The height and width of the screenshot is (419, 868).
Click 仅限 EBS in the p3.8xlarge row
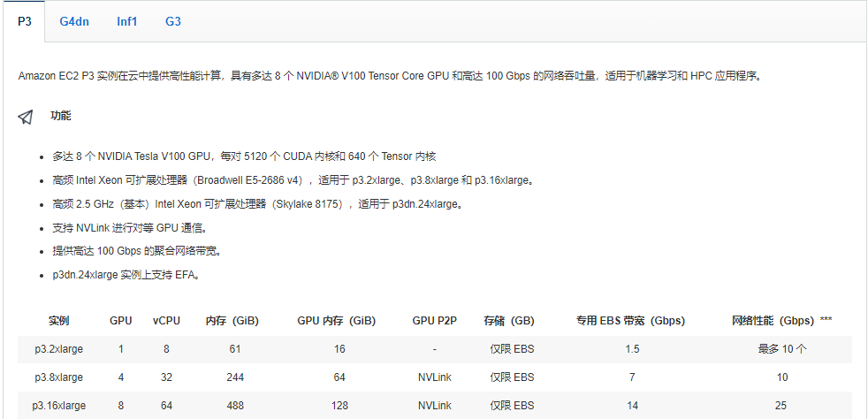512,377
